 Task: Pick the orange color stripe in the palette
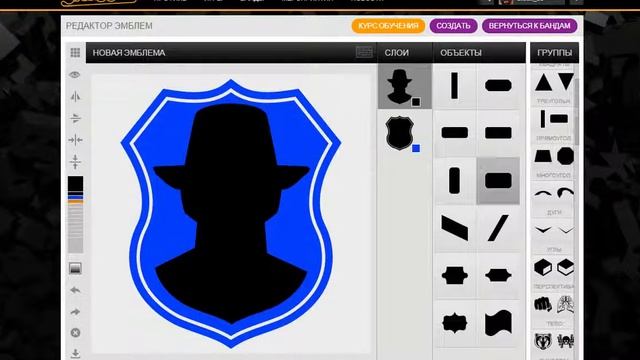click(x=76, y=201)
